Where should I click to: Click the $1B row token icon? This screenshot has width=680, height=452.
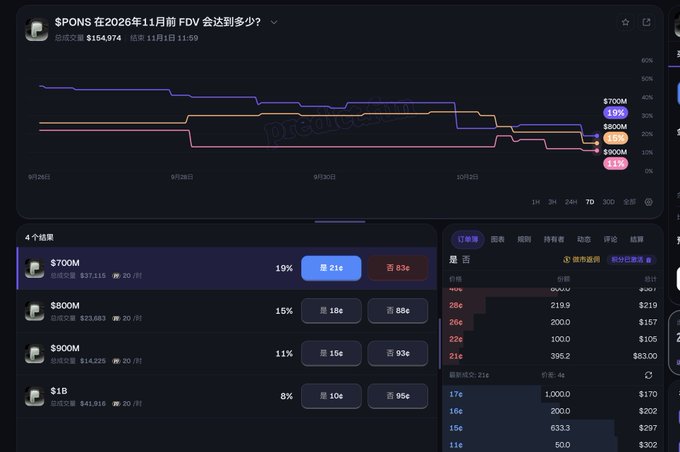coord(34,396)
